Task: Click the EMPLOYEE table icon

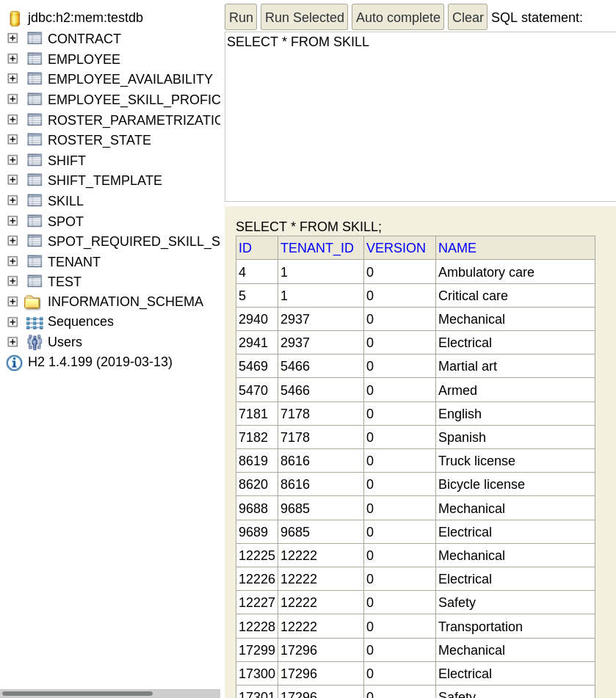Action: [x=35, y=59]
